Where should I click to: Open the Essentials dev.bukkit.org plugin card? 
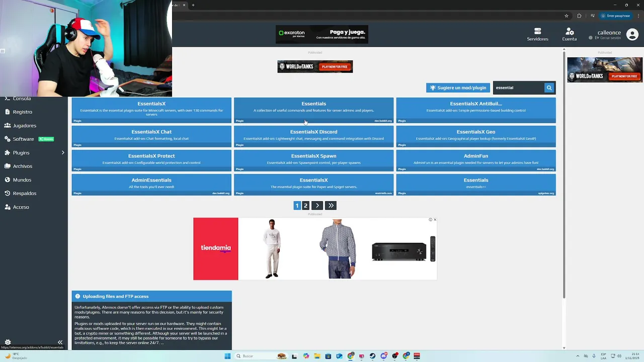tap(313, 110)
